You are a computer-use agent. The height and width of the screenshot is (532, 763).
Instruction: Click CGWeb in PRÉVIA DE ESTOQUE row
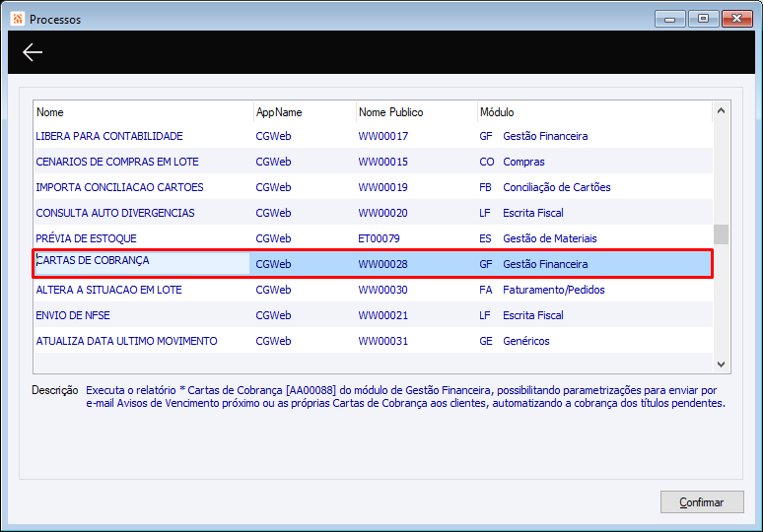coord(273,238)
